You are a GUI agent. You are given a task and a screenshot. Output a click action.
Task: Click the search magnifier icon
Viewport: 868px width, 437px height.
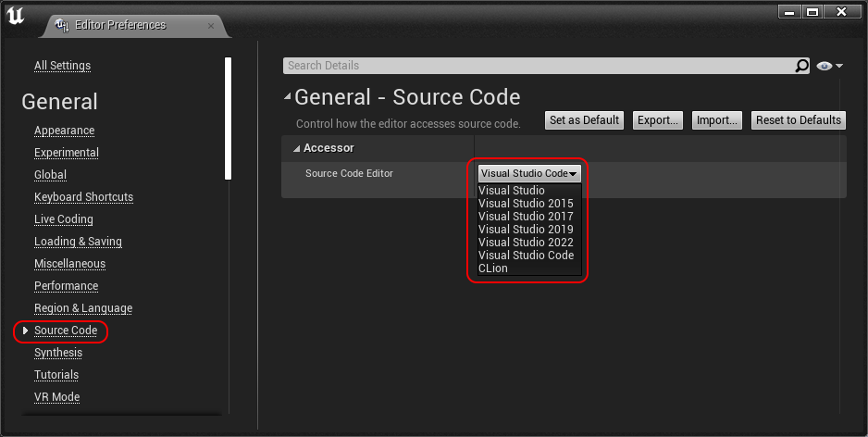(x=801, y=66)
